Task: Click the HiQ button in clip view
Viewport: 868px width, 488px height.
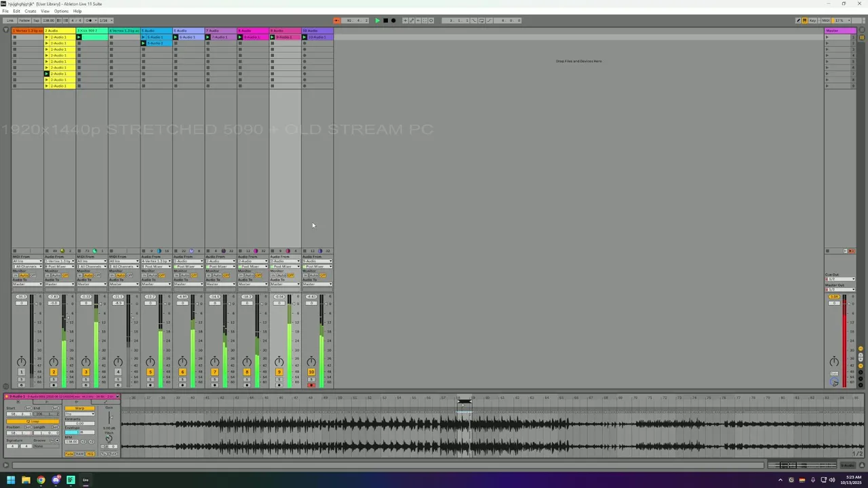Action: (90, 453)
